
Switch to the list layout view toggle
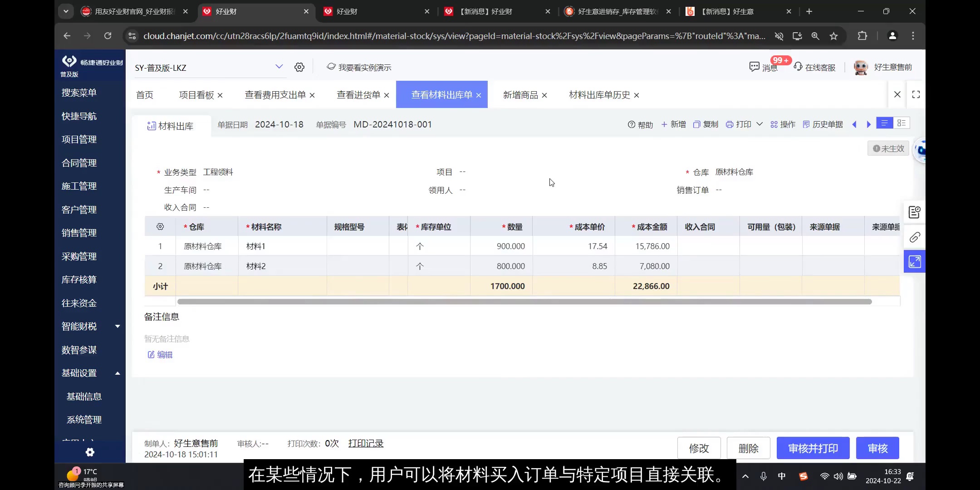click(884, 123)
